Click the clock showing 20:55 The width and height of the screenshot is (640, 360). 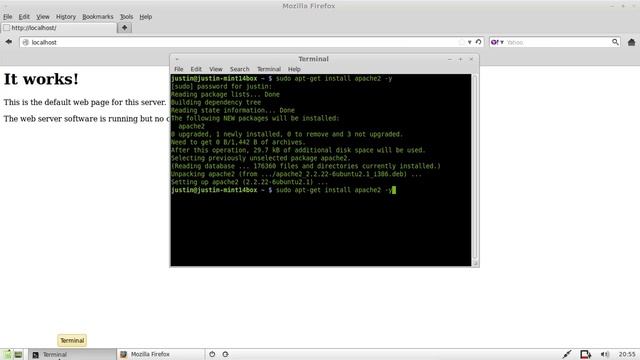click(x=627, y=354)
